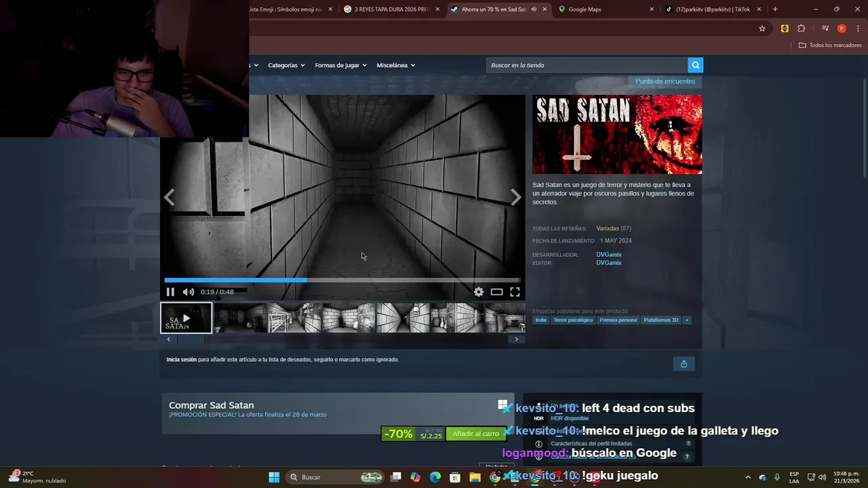The image size is (868, 488).
Task: Open the Chrome profile avatar
Action: [842, 28]
